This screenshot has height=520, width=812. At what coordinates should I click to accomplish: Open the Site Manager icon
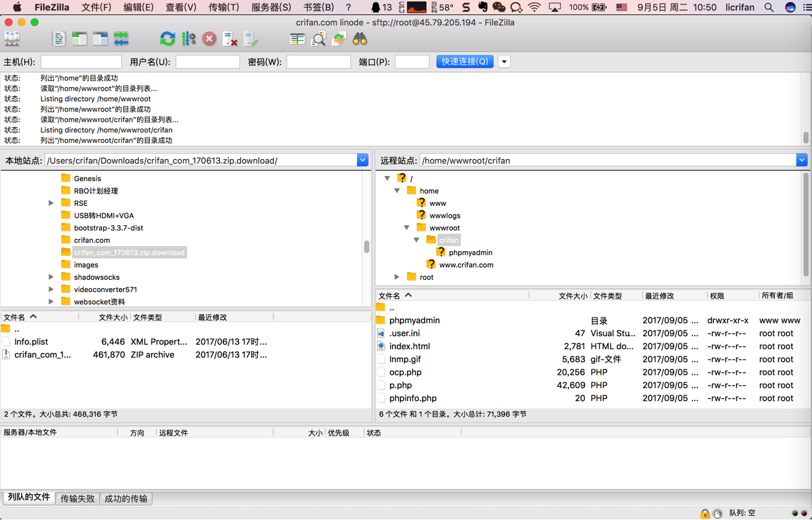[12, 40]
